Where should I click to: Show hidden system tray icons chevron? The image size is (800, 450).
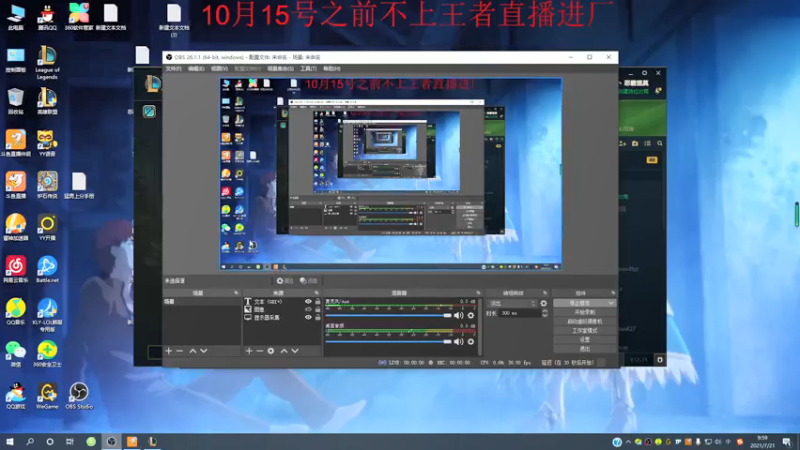[628, 442]
